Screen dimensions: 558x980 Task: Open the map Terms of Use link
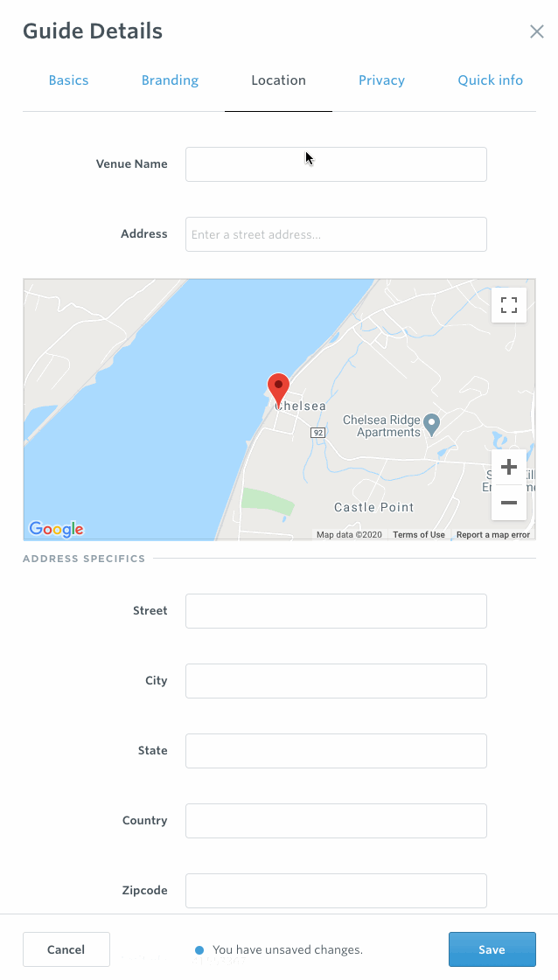point(418,534)
